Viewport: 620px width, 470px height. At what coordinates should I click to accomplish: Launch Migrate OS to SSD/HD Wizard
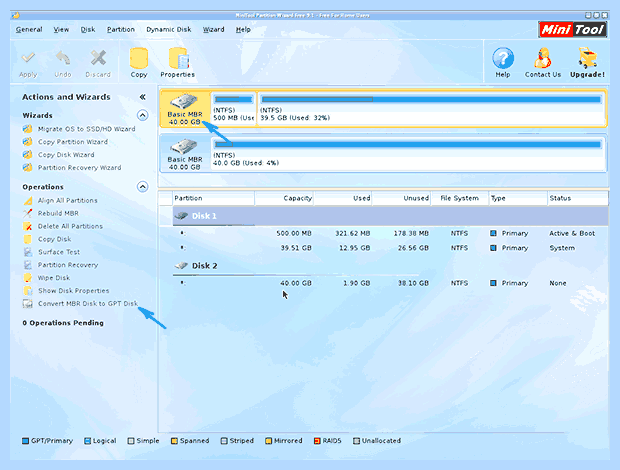(x=87, y=129)
